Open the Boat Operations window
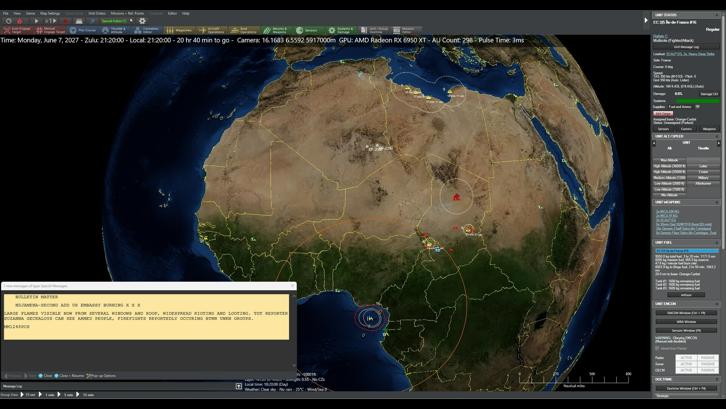726x409 pixels. click(x=244, y=30)
